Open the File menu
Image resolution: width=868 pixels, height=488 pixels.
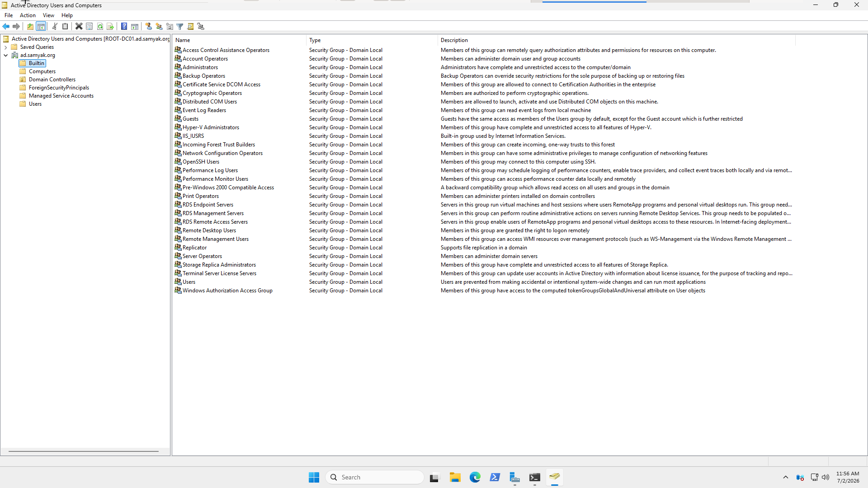9,15
